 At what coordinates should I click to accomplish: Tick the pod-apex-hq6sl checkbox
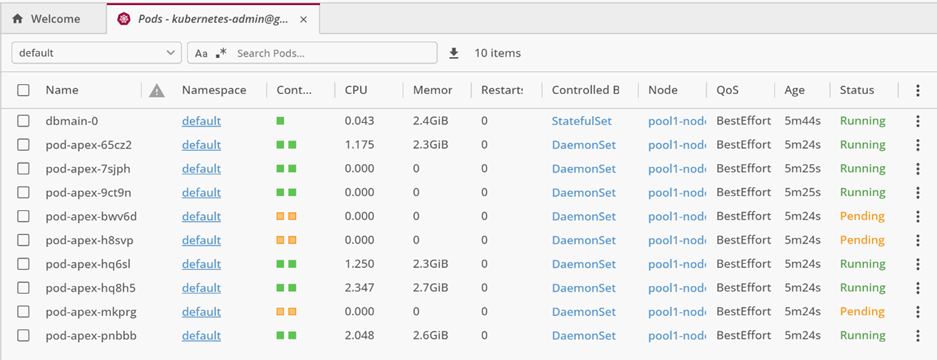point(23,264)
